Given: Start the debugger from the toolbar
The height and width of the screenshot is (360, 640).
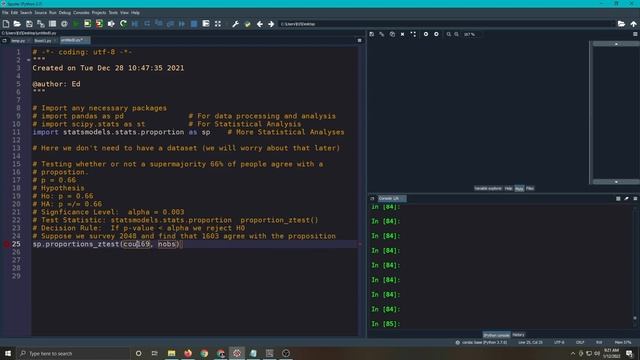Looking at the screenshot, I should tap(135, 24).
